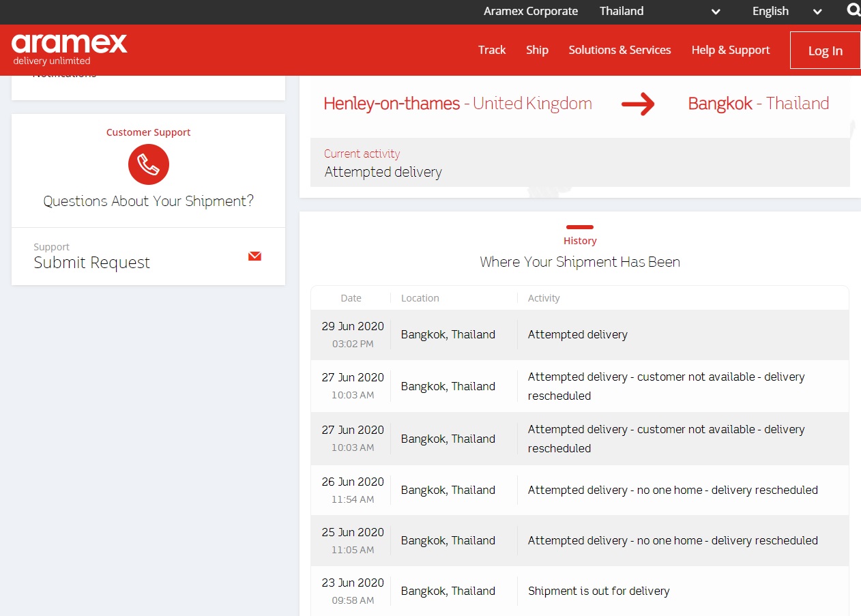The width and height of the screenshot is (861, 616).
Task: Click the 11:05 AM time entry
Action: [x=353, y=550]
